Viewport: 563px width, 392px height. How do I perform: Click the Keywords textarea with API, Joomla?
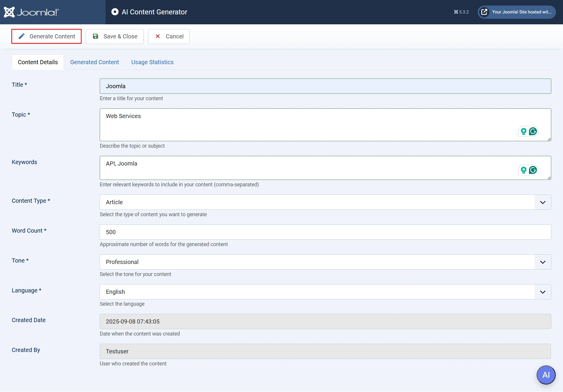[325, 168]
